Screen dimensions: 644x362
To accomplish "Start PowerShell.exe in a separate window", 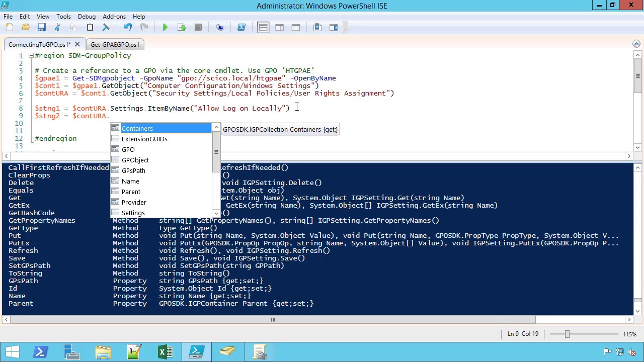I will click(242, 27).
